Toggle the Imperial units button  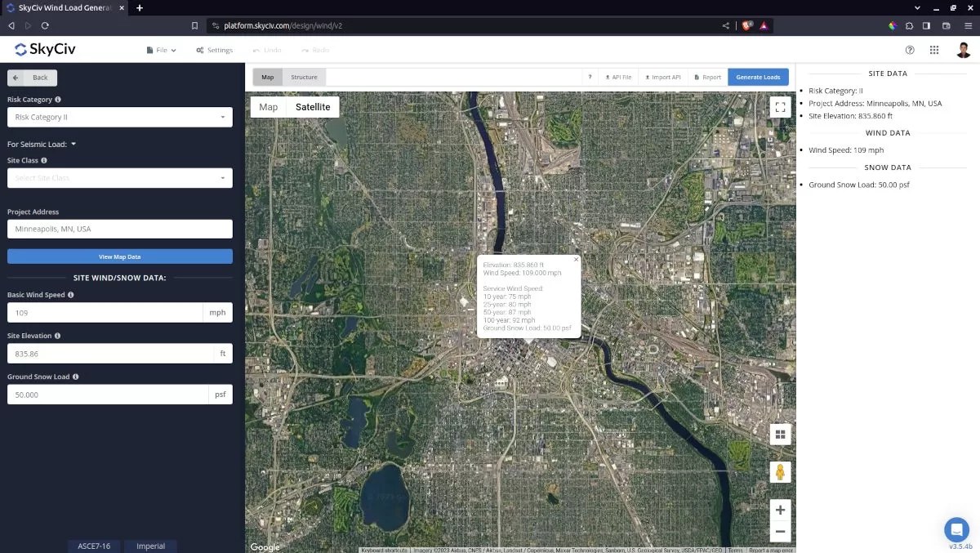150,546
